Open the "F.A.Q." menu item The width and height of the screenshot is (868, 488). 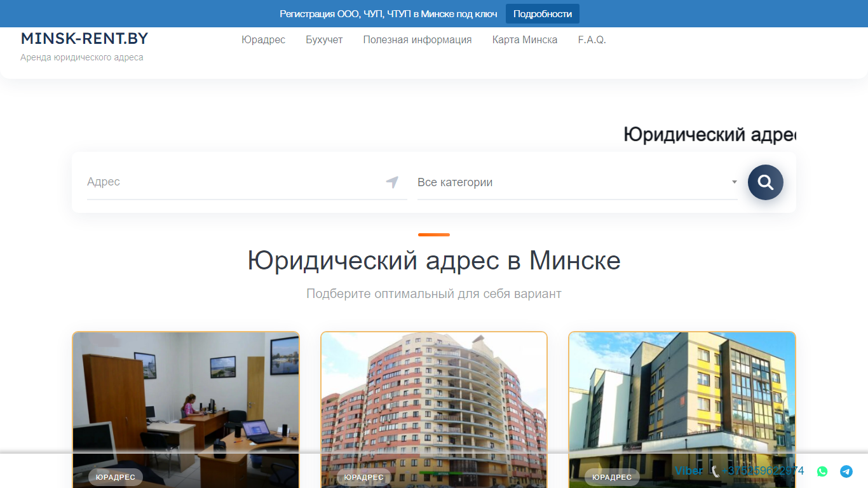click(x=592, y=39)
